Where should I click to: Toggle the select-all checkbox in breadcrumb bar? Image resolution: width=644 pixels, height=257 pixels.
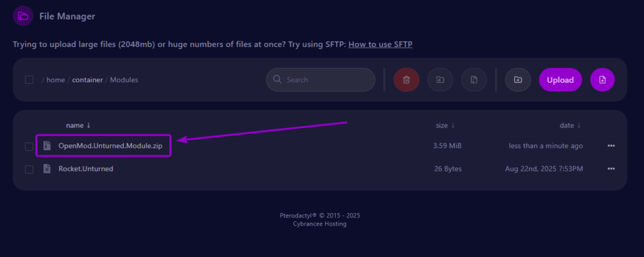(29, 80)
